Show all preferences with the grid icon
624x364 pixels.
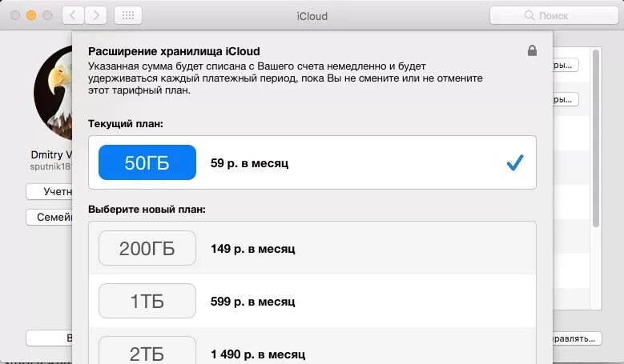[127, 15]
